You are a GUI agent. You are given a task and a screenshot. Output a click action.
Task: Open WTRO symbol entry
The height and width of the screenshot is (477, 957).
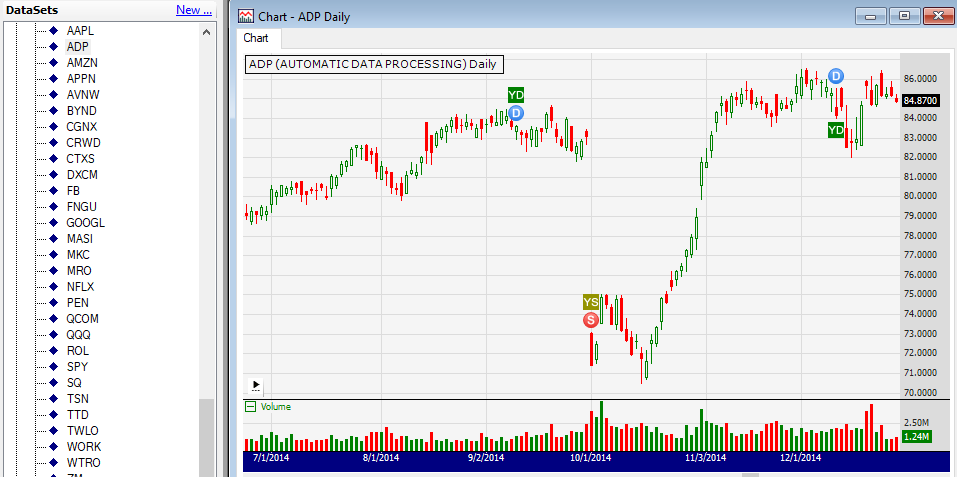tap(84, 463)
